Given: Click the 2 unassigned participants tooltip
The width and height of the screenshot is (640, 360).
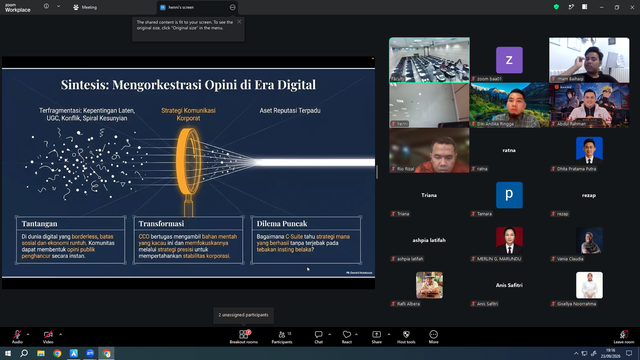Looking at the screenshot, I should [243, 315].
